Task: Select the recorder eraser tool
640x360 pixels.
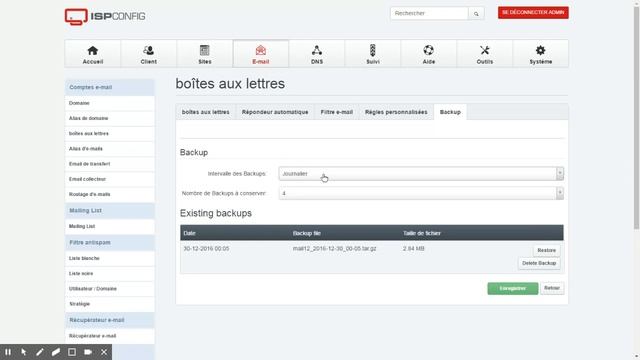Action: (x=56, y=352)
